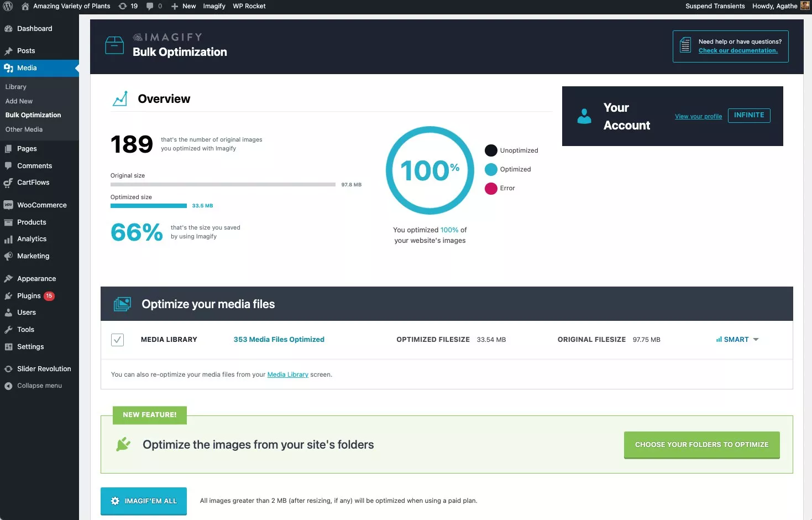Click the Marketing megaphone icon

(x=8, y=256)
